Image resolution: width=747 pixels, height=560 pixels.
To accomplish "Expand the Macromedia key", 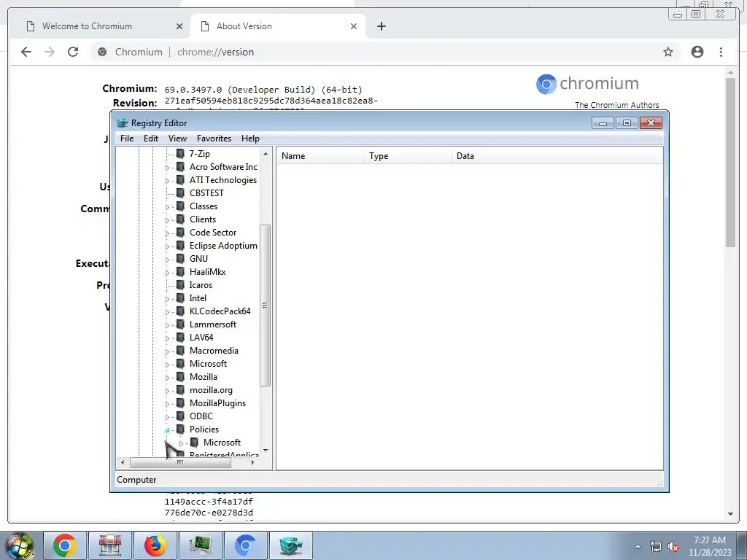I will click(167, 351).
